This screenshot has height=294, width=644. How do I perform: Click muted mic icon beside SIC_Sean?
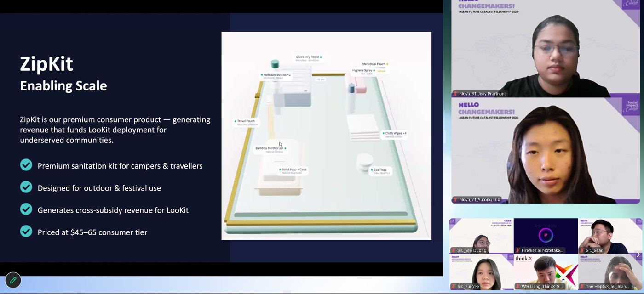point(582,250)
